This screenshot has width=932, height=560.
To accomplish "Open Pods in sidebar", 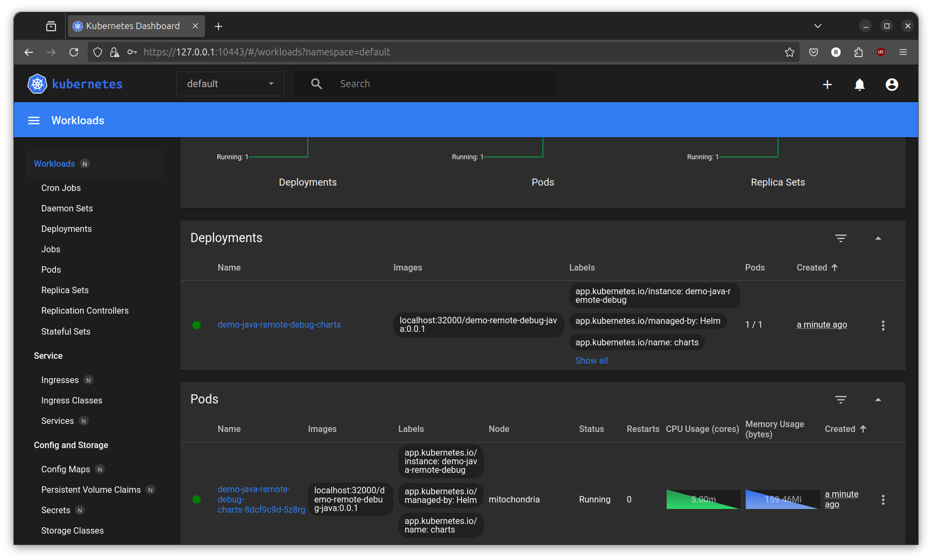I will [51, 270].
